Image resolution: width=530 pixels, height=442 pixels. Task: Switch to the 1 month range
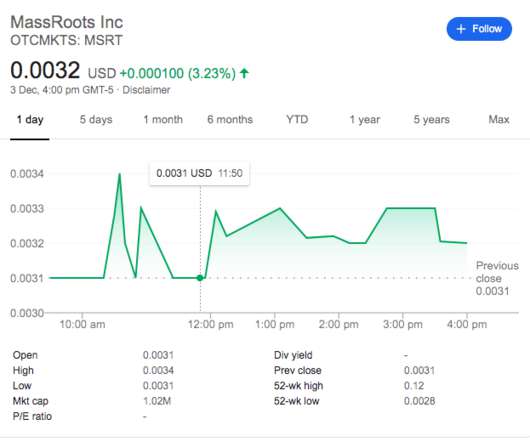[163, 119]
